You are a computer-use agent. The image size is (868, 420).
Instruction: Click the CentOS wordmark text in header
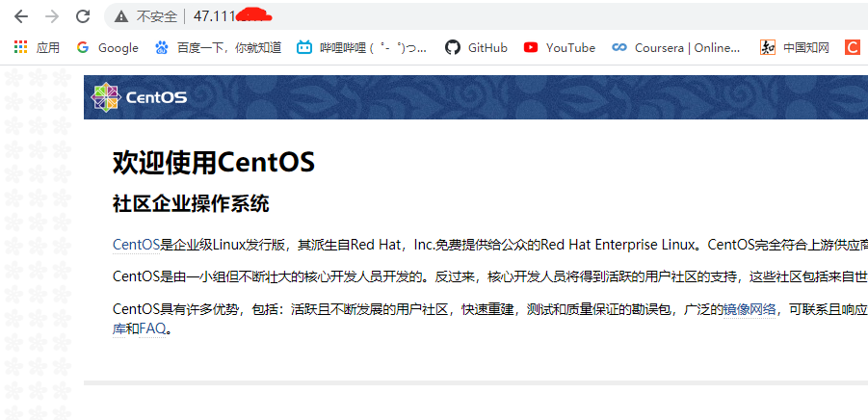coord(157,98)
